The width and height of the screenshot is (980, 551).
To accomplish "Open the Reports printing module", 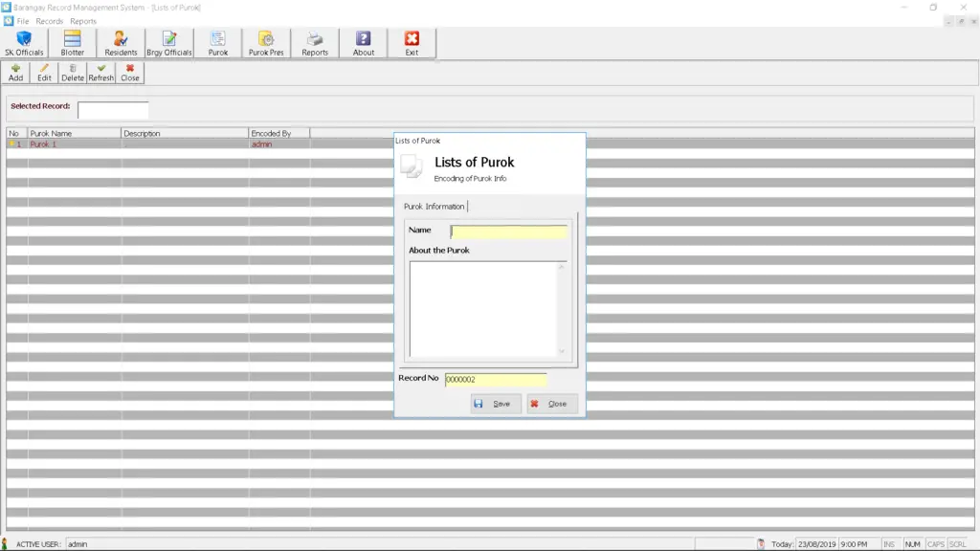I will coord(315,42).
